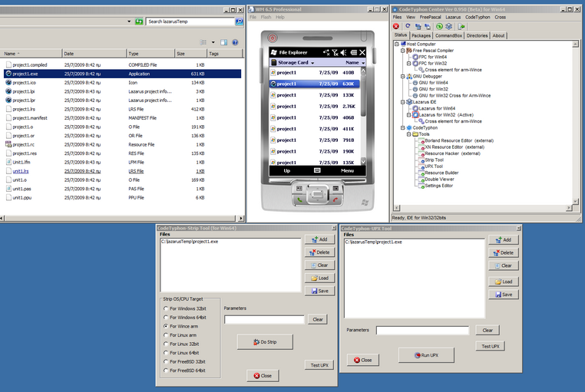Select For Linux arm strip target
The image size is (585, 392).
[166, 335]
